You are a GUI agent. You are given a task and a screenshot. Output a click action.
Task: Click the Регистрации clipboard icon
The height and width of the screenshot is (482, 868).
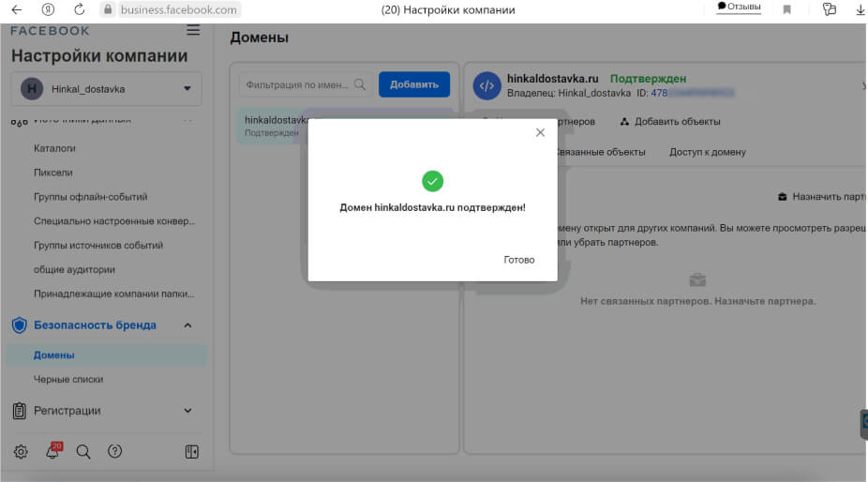pyautogui.click(x=20, y=411)
